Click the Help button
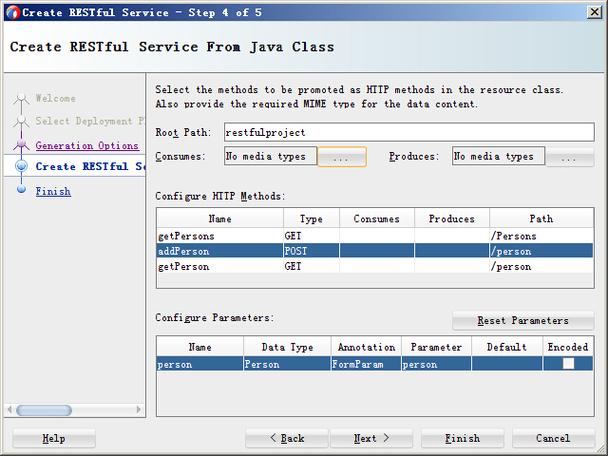The height and width of the screenshot is (456, 608). click(54, 439)
